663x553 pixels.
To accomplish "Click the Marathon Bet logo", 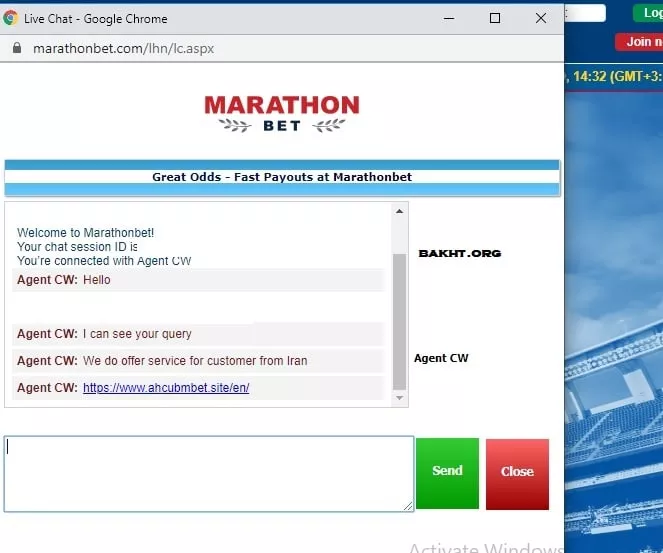I will (281, 113).
